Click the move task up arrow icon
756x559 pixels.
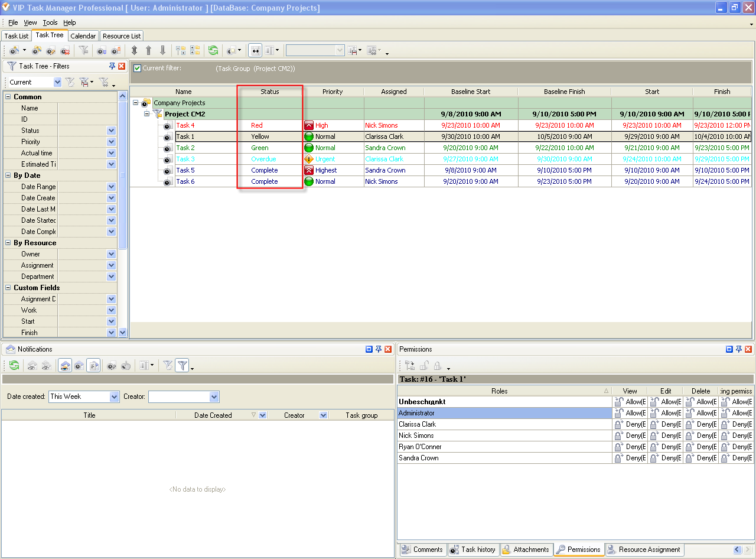(x=148, y=51)
